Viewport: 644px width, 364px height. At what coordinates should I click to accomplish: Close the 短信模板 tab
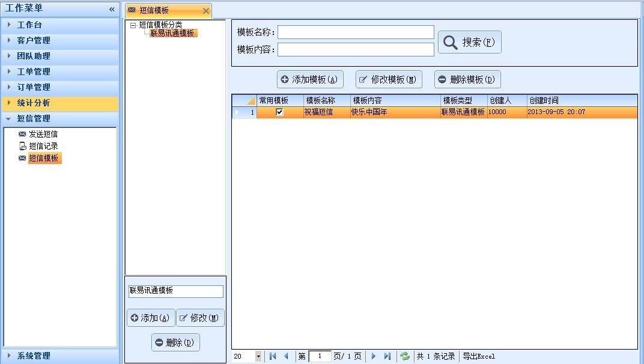tap(206, 11)
